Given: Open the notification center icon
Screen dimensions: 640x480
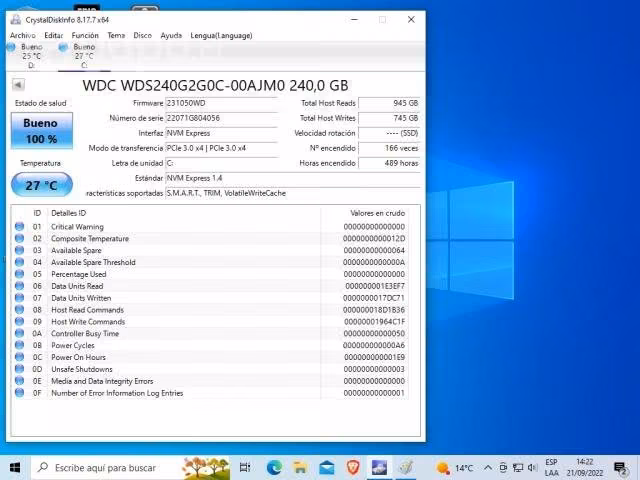Looking at the screenshot, I should [621, 468].
